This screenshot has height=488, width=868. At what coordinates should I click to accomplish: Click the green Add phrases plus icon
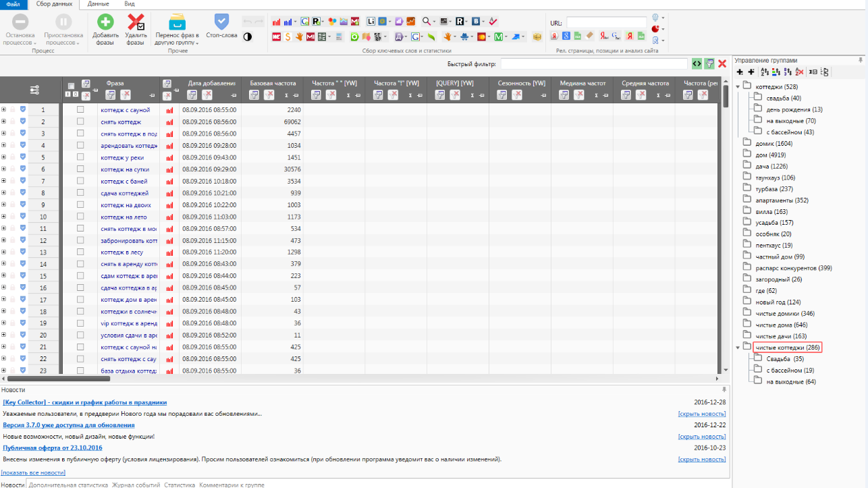105,22
